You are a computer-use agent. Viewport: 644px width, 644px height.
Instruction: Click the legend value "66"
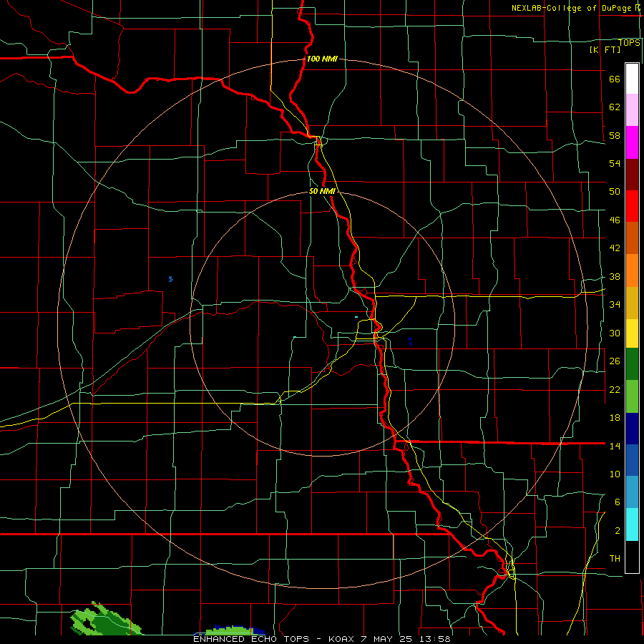(x=615, y=79)
